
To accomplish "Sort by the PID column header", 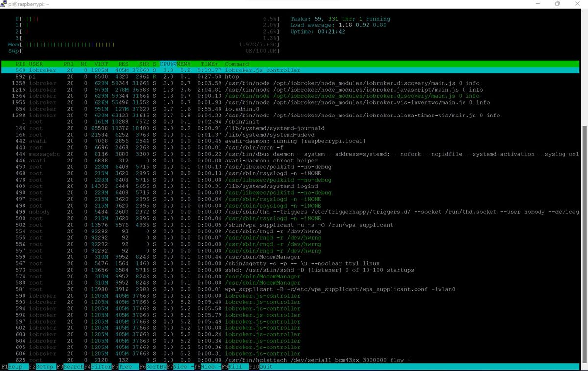I will tap(21, 64).
